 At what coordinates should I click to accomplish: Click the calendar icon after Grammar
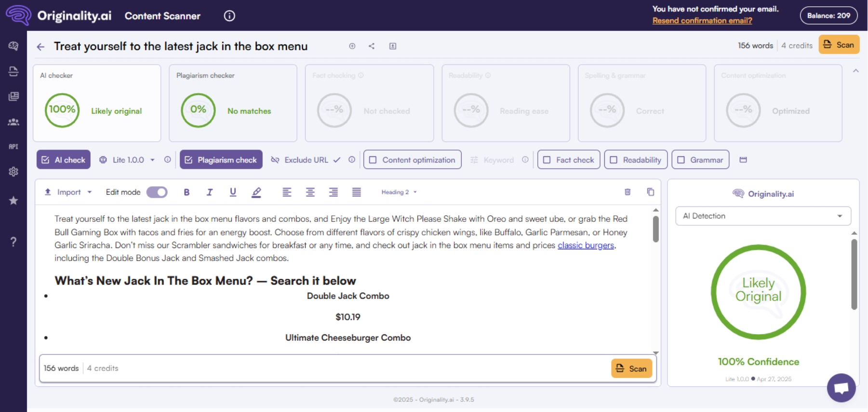pos(743,160)
